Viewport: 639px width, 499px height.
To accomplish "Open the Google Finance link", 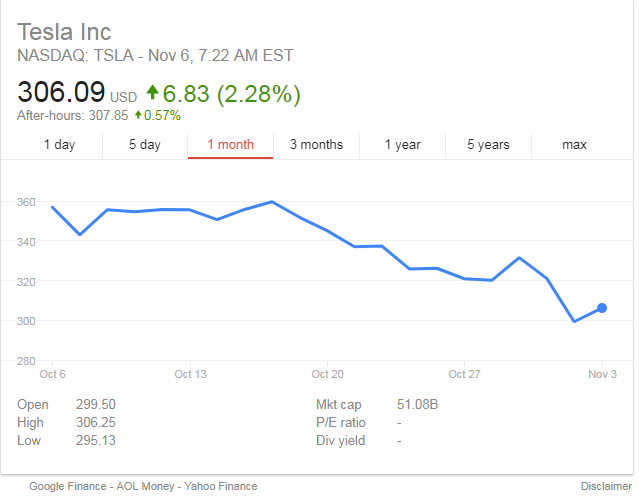I will click(66, 486).
